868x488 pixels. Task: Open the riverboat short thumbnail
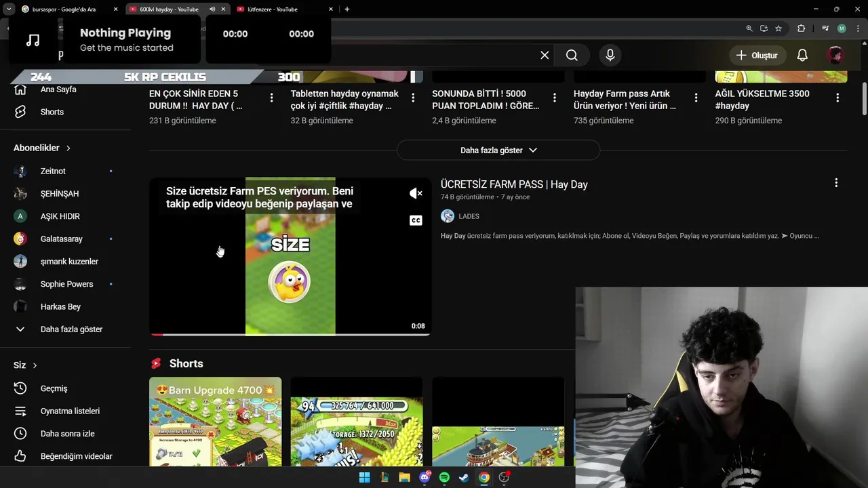tap(498, 422)
